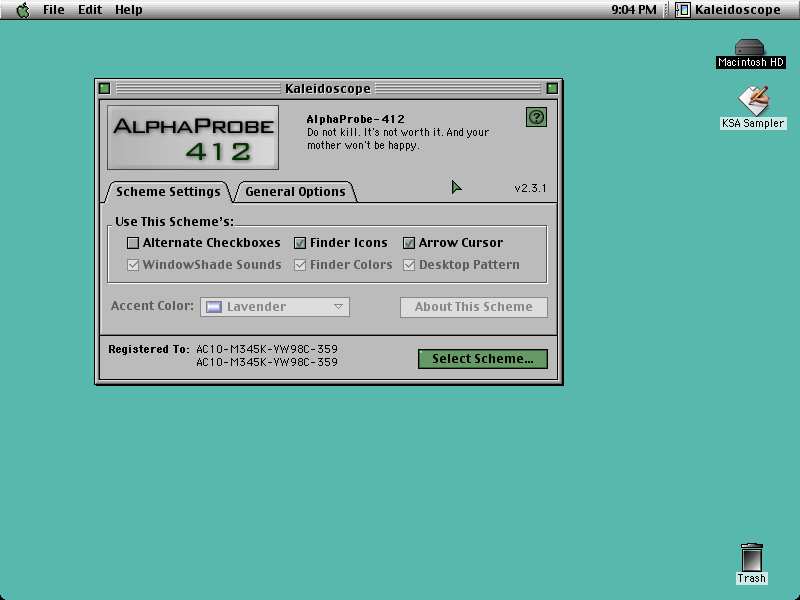This screenshot has height=600, width=800.
Task: Click the Accent Color label
Action: coord(152,306)
